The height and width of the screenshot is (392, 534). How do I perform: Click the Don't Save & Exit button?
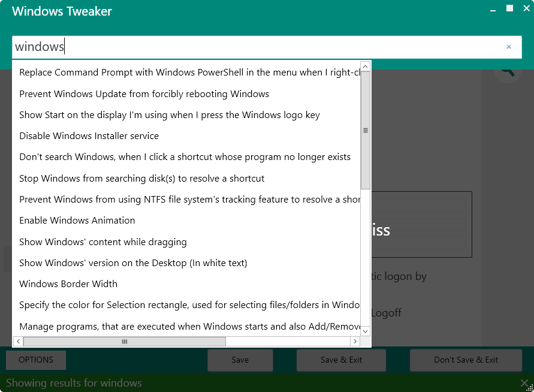(x=466, y=360)
